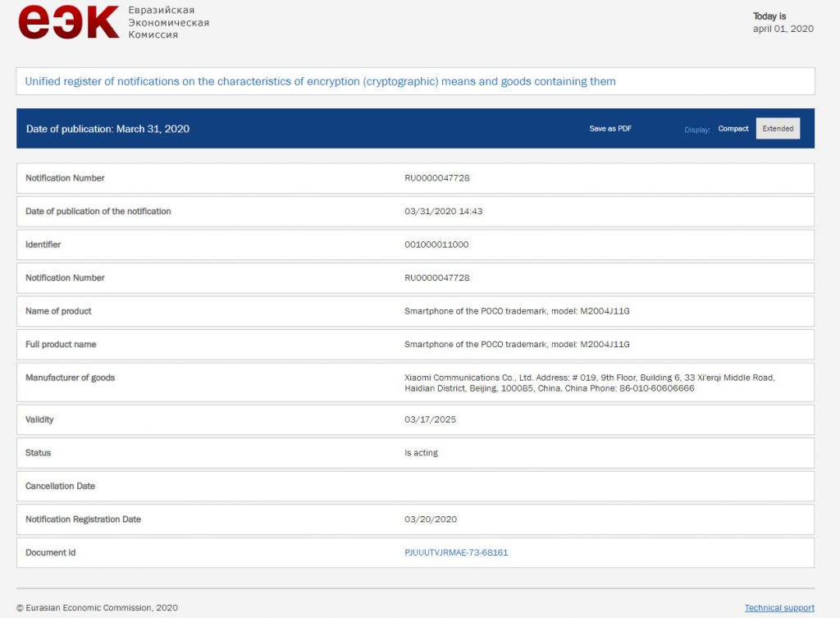Click the validity date 03/17/2025
The image size is (840, 618).
430,419
